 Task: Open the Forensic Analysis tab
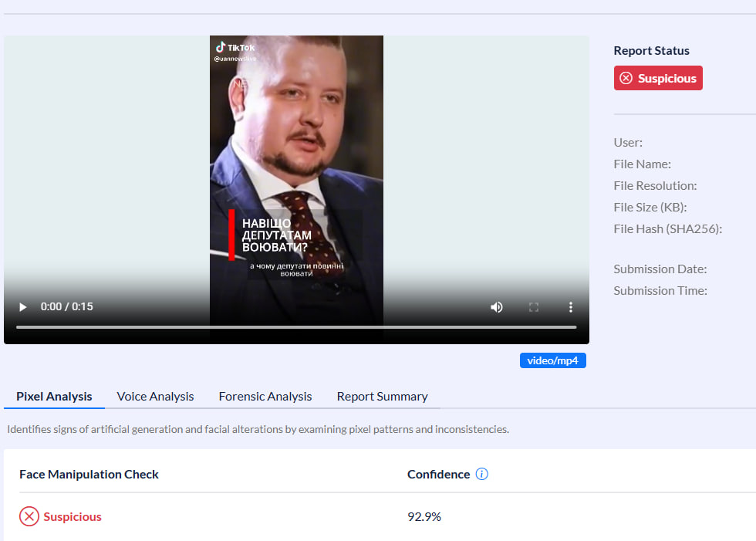(265, 396)
